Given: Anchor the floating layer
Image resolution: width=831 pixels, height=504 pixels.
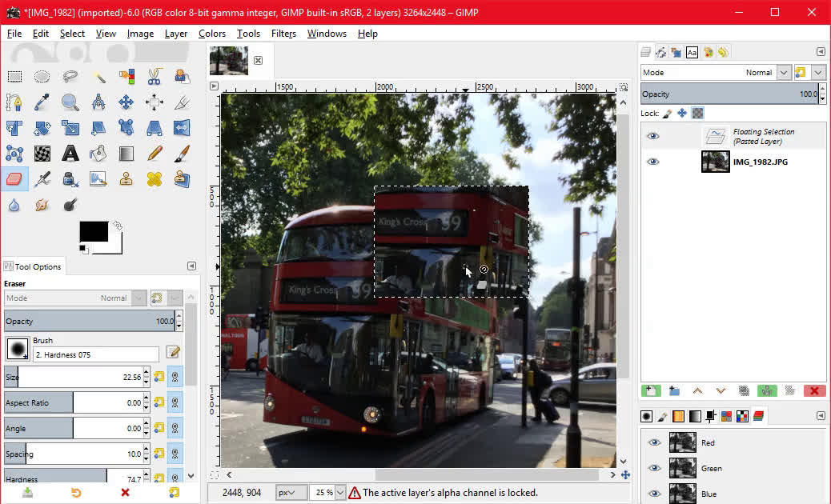Looking at the screenshot, I should coord(767,391).
